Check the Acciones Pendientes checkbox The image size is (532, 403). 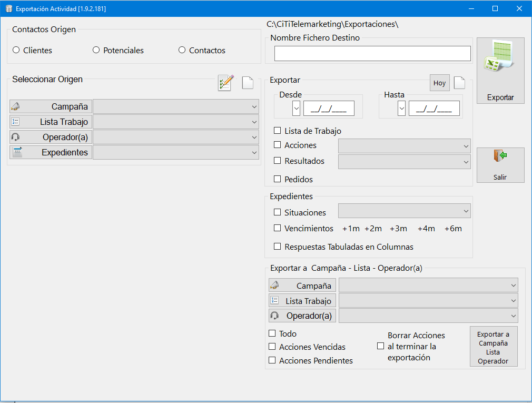(x=272, y=360)
